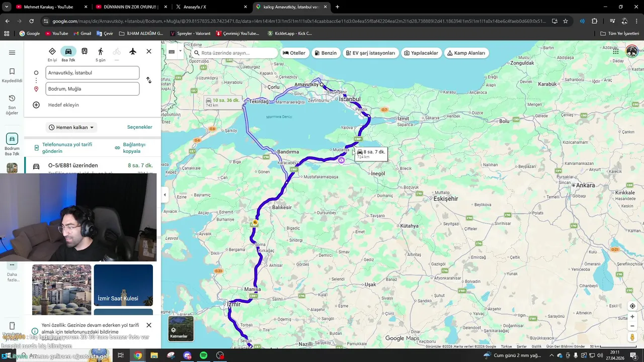Image resolution: width=644 pixels, height=362 pixels.
Task: Select the walking travel mode
Action: point(101,54)
